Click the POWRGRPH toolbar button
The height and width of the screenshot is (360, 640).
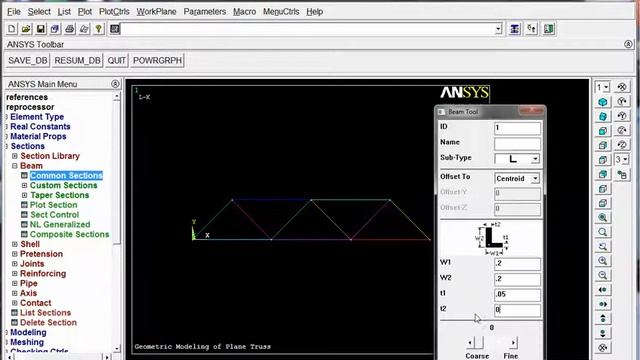click(x=157, y=60)
